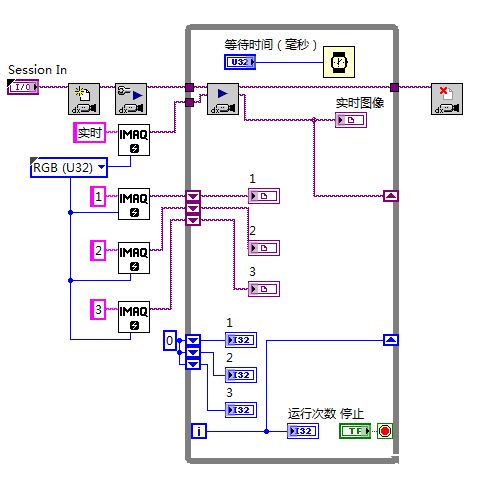
Task: Select the IMAQdx Configure Grab node
Action: point(131,99)
